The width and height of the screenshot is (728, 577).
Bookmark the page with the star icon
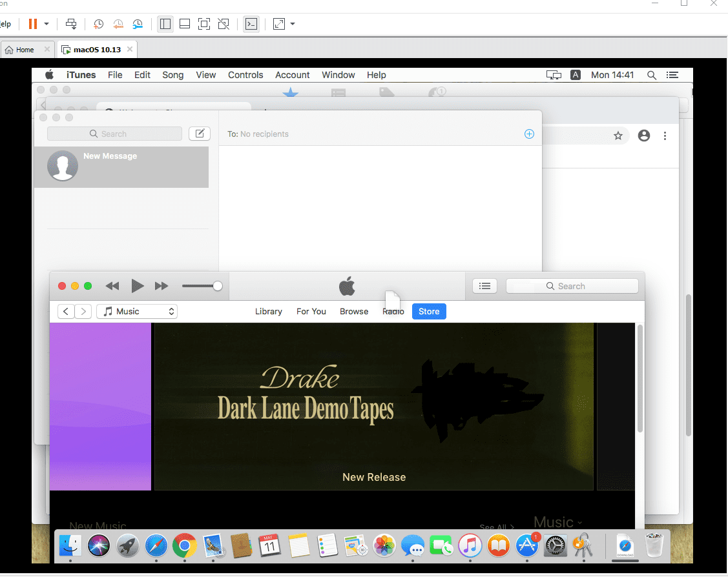point(618,136)
